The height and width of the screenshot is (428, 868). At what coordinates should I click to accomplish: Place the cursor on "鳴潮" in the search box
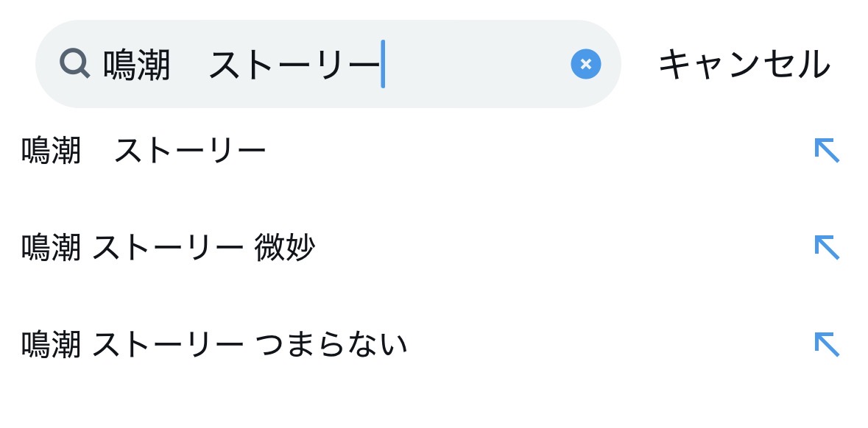coord(136,65)
